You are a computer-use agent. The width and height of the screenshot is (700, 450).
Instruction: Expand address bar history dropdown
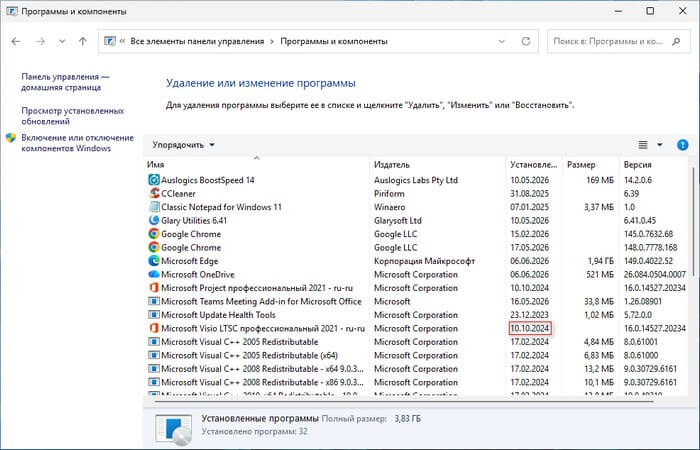pyautogui.click(x=502, y=42)
